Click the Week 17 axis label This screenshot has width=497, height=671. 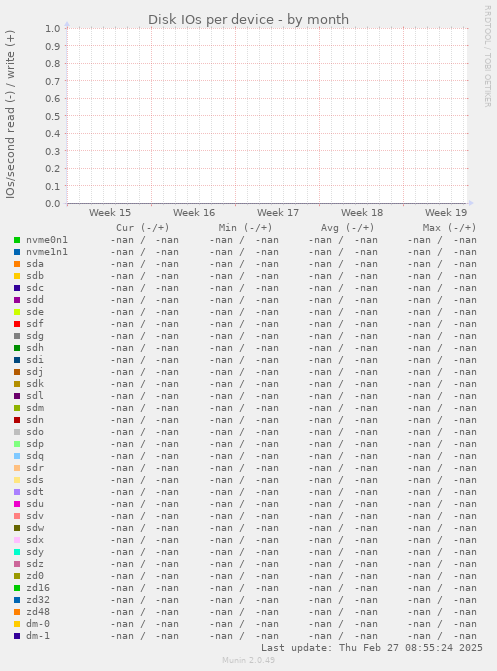click(278, 213)
